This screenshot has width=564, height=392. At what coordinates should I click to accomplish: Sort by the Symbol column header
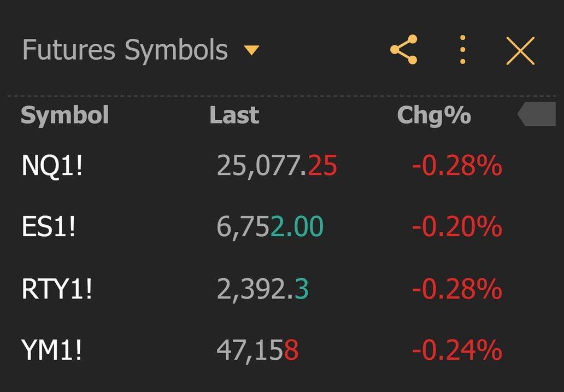pyautogui.click(x=64, y=115)
